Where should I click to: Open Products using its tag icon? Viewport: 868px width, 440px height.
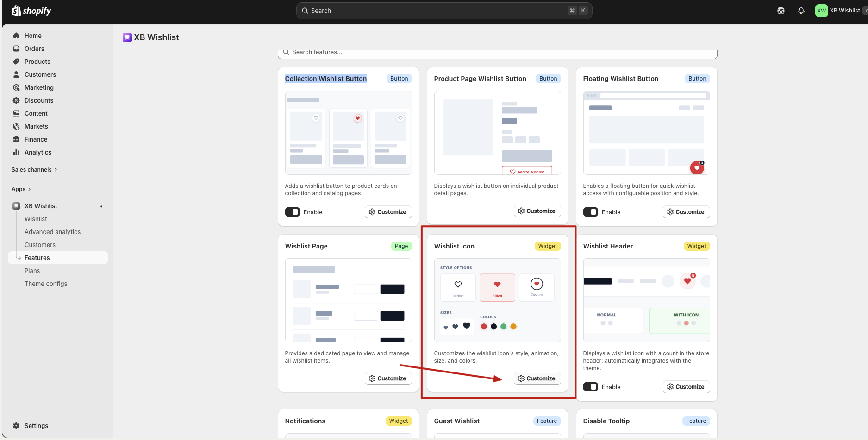(16, 62)
